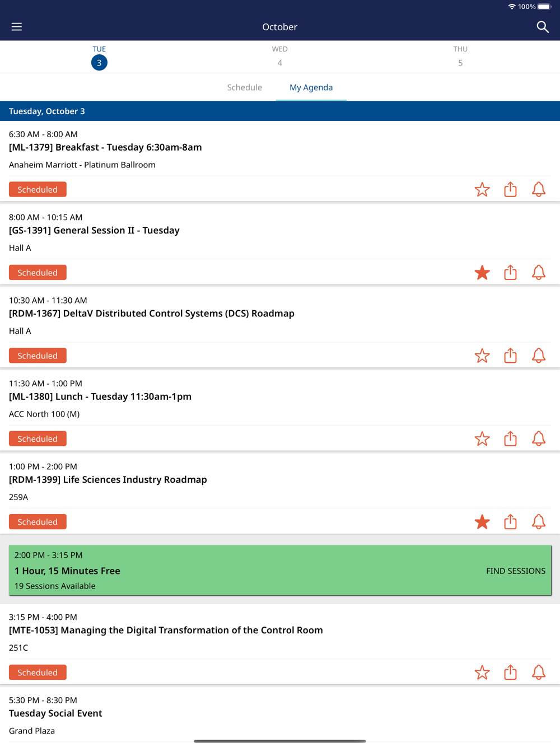The width and height of the screenshot is (560, 747).
Task: Tap October month title
Action: click(280, 27)
